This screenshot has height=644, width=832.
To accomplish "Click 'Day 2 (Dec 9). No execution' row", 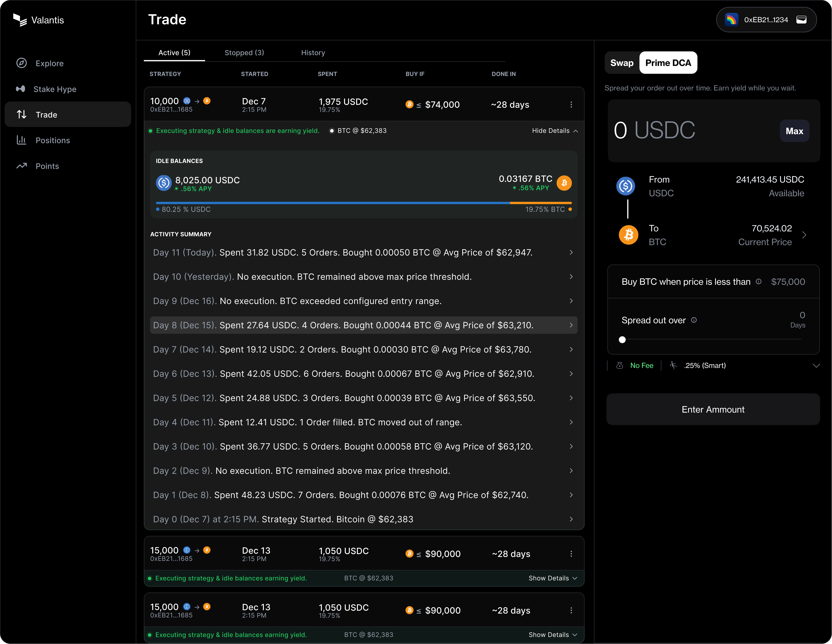I will pos(364,471).
